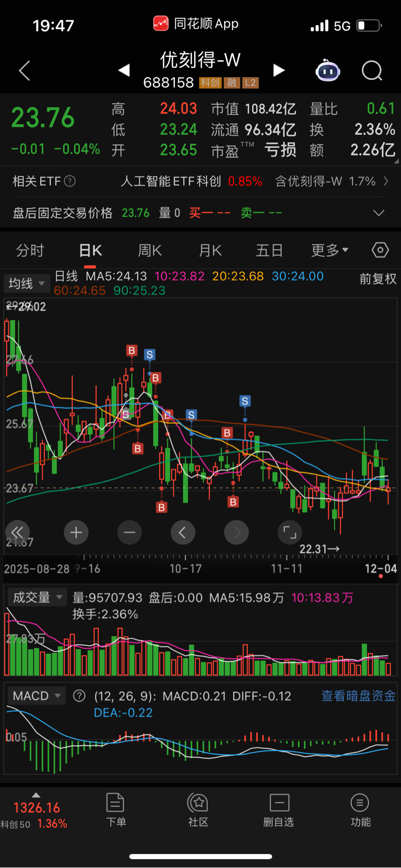Move chart right with the arrow button

pos(237,532)
